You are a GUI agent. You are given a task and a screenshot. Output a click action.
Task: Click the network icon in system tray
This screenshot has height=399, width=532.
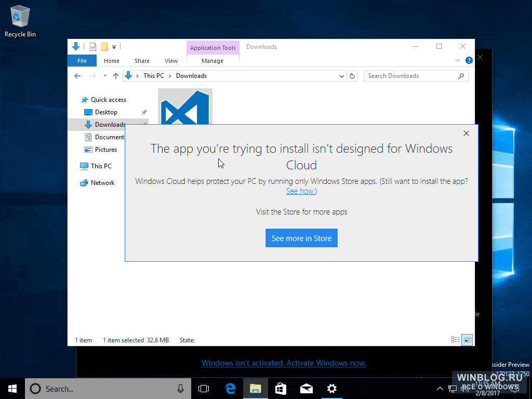coord(453,389)
